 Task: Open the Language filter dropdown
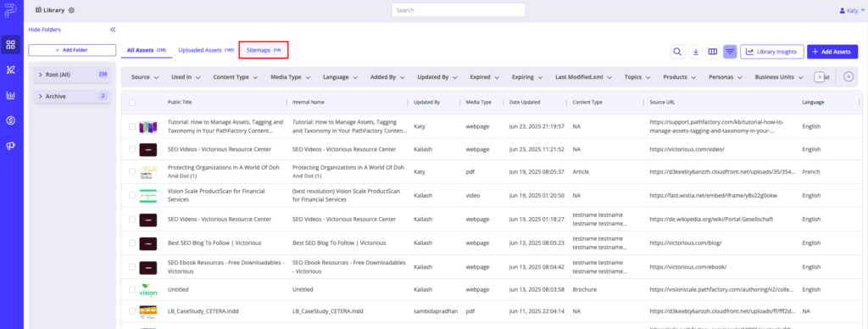pyautogui.click(x=341, y=77)
